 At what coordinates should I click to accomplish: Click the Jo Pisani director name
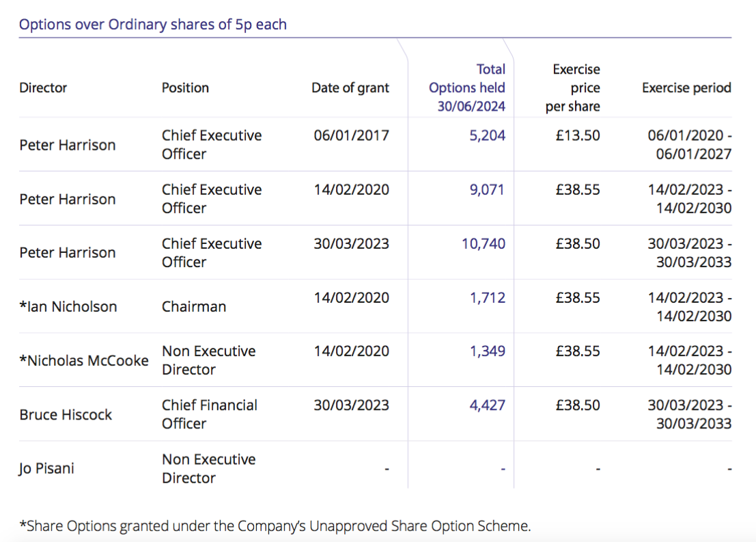click(x=46, y=469)
